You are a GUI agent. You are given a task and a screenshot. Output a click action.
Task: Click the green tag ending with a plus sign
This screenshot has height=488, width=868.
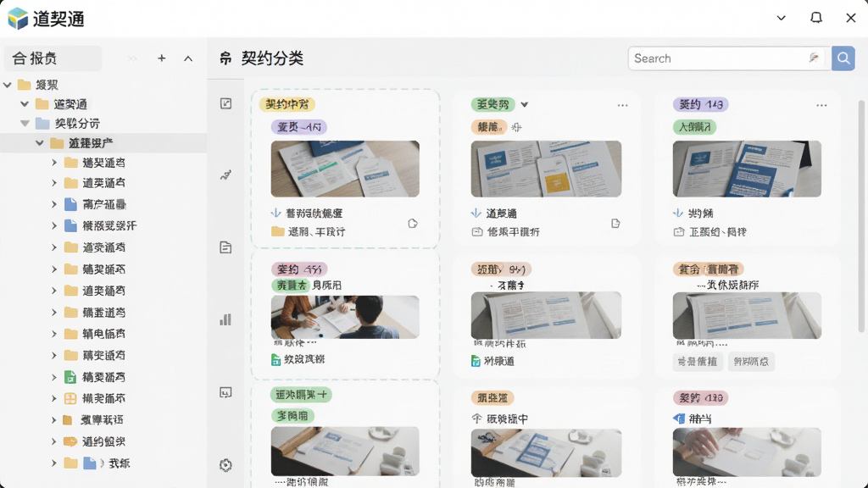(301, 395)
